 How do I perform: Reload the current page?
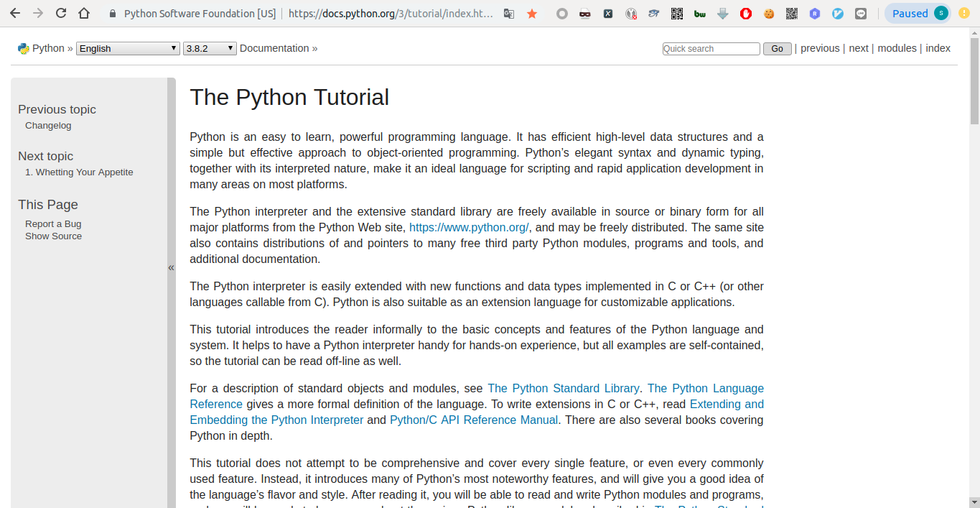coord(60,12)
